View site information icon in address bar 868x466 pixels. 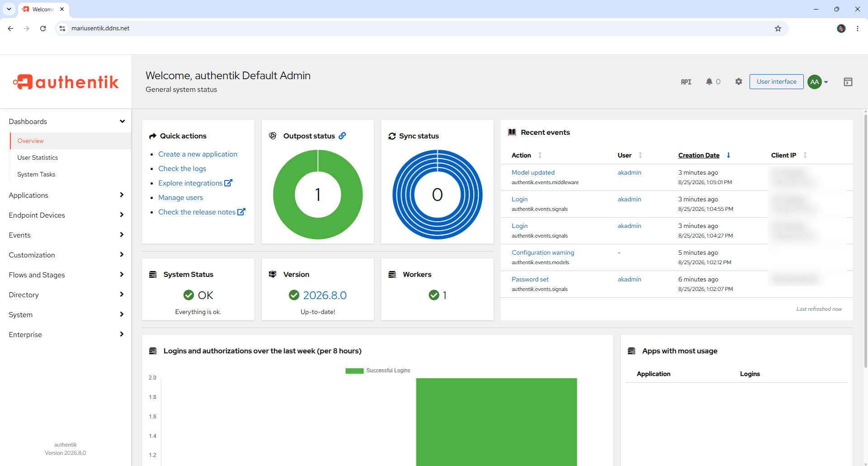[x=62, y=29]
